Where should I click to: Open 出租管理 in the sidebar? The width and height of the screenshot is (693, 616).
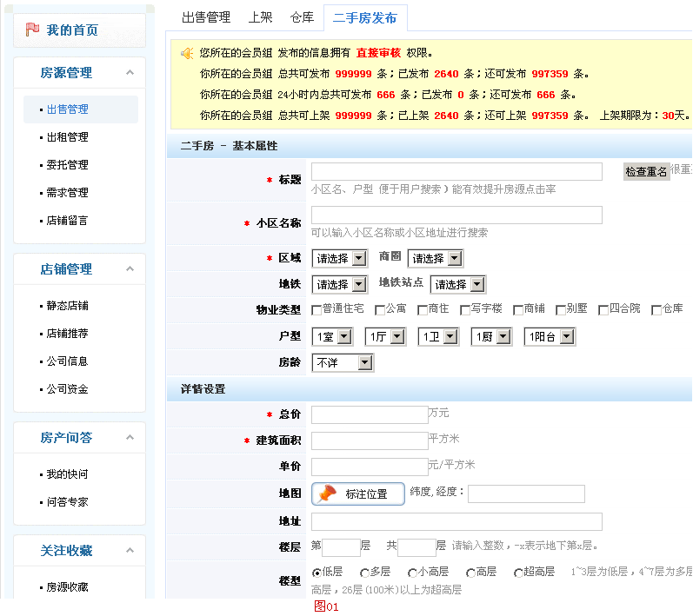(x=67, y=137)
